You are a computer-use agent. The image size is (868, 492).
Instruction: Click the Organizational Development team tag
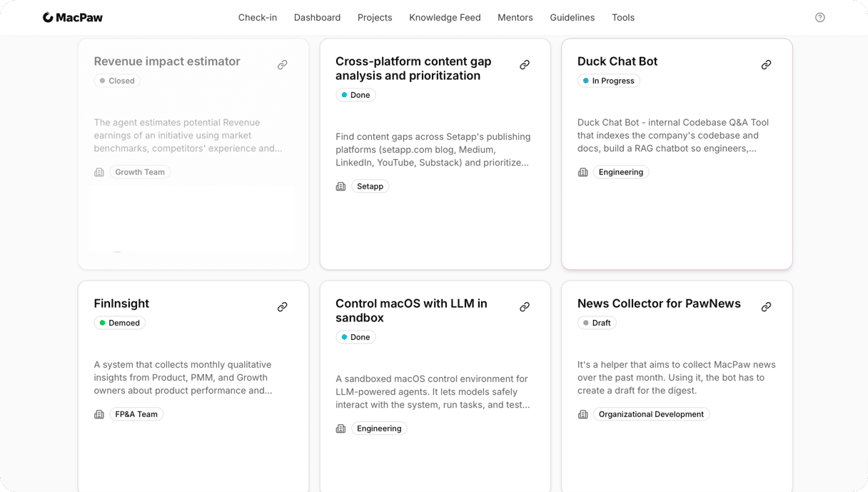(x=651, y=414)
